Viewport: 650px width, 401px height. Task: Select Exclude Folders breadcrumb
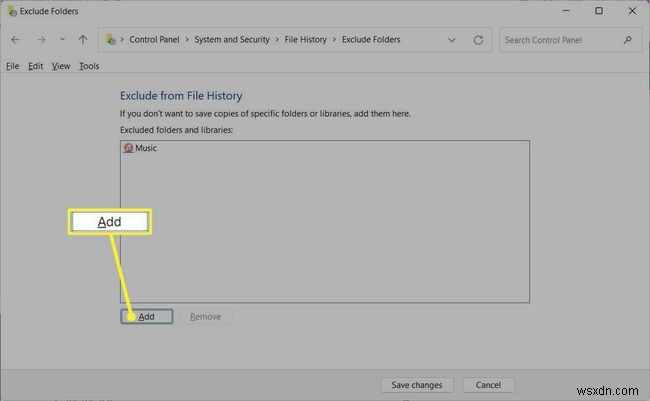pos(371,39)
